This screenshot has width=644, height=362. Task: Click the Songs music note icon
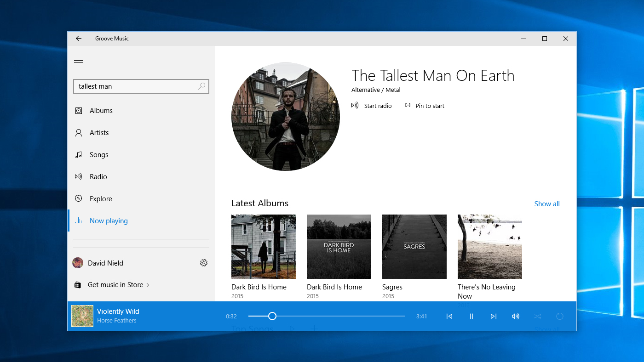coord(79,155)
